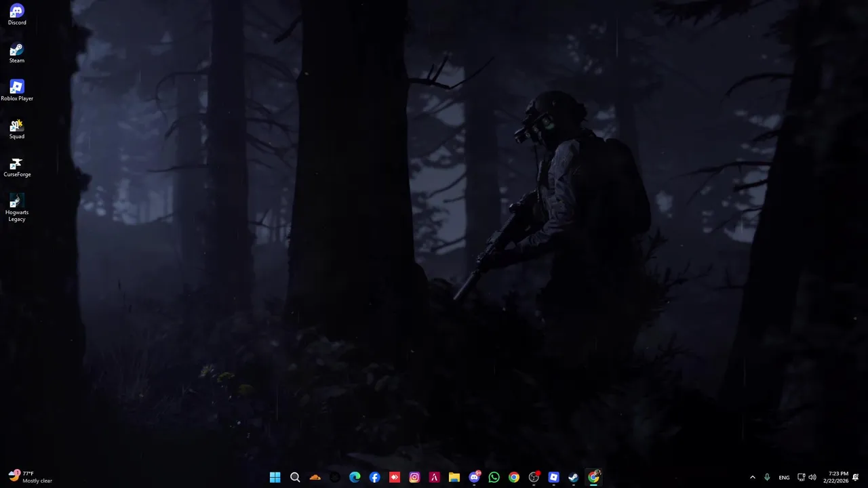Image resolution: width=868 pixels, height=488 pixels.
Task: Open Discord taskbar icon with 9+ badge
Action: point(474,477)
